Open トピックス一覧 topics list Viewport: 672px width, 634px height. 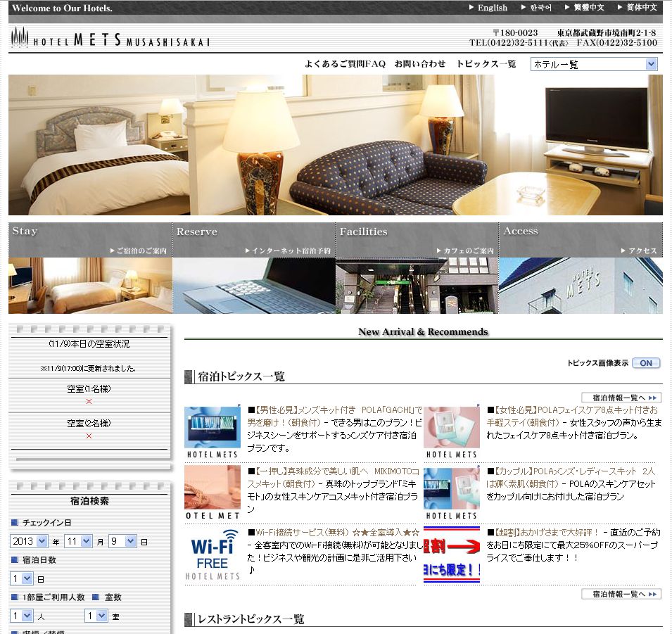(486, 64)
